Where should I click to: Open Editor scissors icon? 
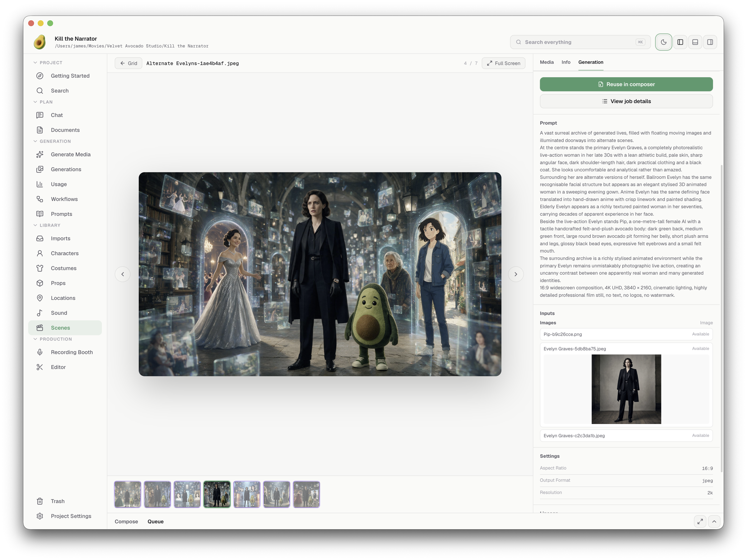click(x=40, y=367)
